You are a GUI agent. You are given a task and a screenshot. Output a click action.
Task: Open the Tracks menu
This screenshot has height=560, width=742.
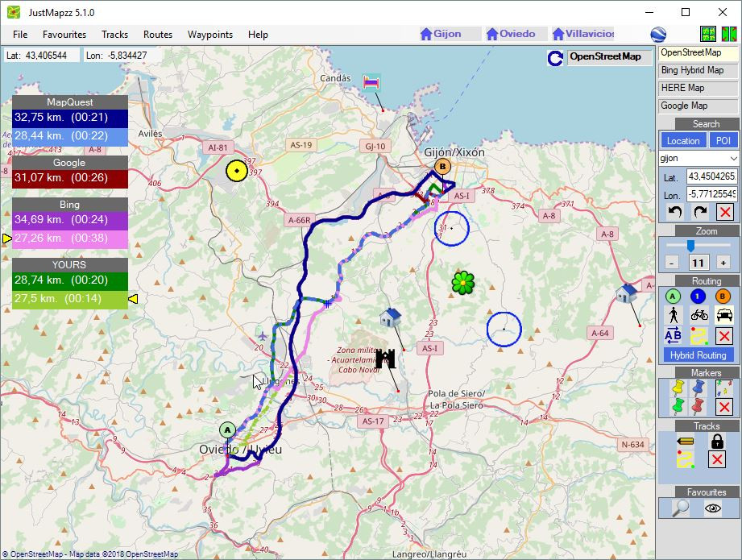pos(114,35)
